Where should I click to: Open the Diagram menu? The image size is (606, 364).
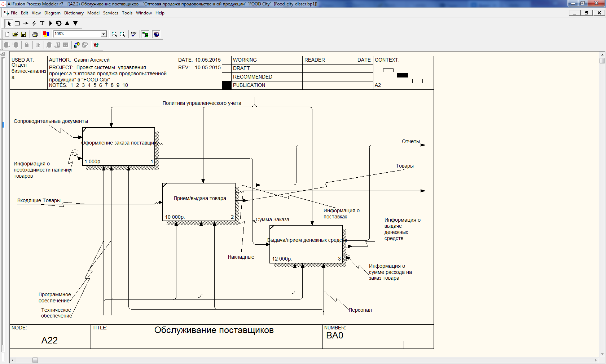point(52,13)
